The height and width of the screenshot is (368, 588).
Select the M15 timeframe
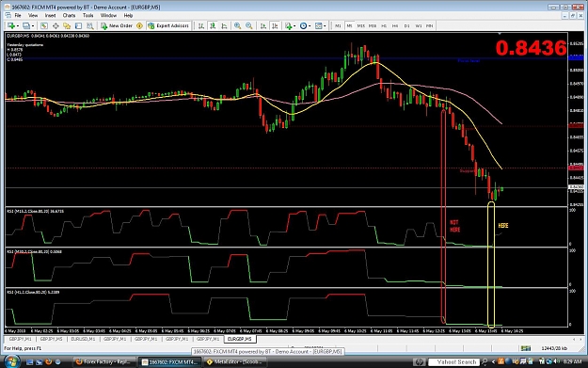click(x=360, y=26)
